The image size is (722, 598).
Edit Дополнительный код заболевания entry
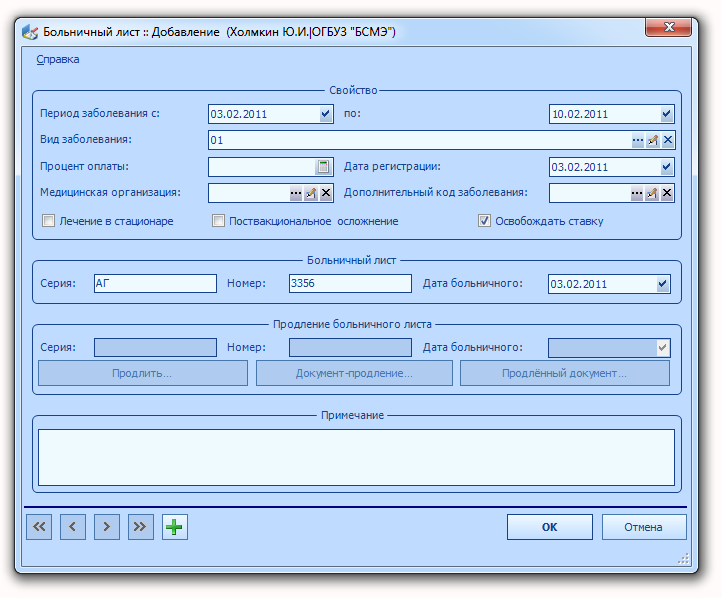coord(652,193)
